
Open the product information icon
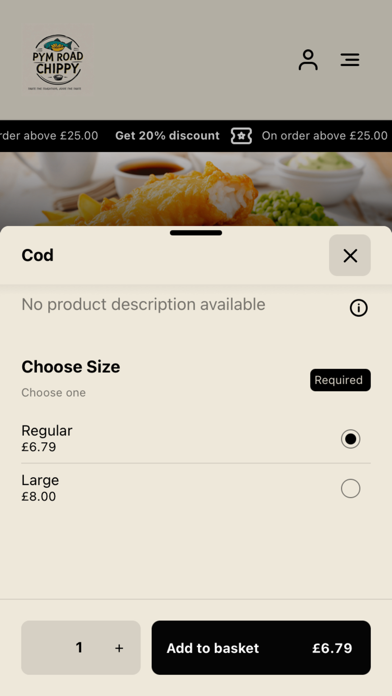358,308
